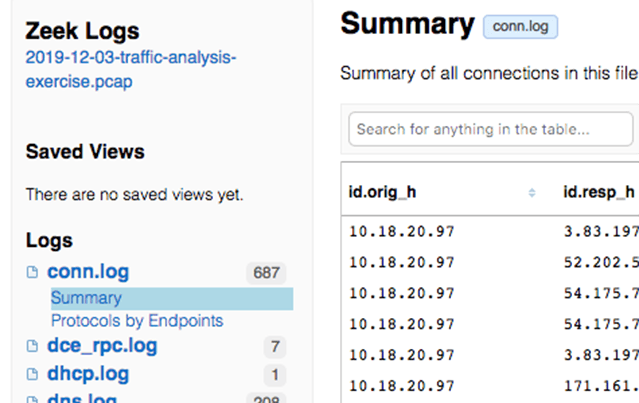Select the Summary view under conn.log
The image size is (639, 403).
click(172, 298)
